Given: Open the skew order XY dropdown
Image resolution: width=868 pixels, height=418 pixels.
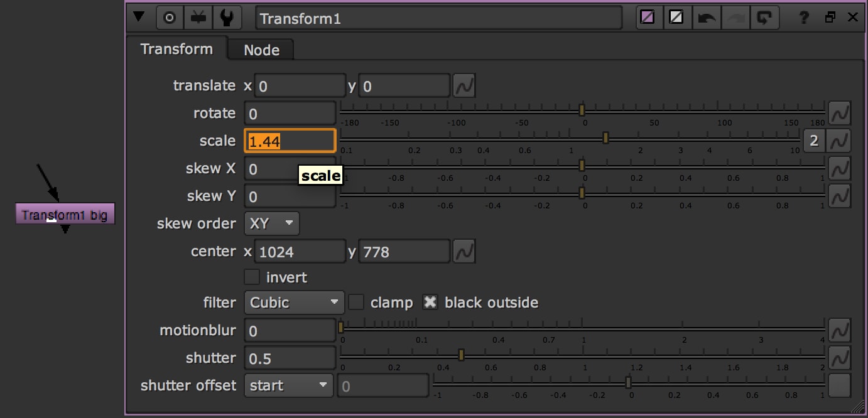Looking at the screenshot, I should [x=271, y=223].
